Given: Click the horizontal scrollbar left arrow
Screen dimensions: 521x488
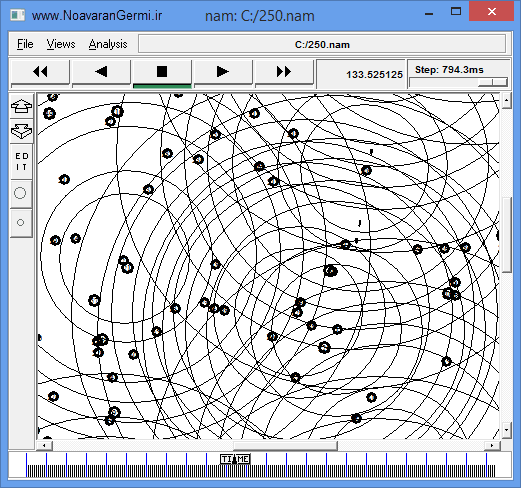Looking at the screenshot, I should coord(44,445).
